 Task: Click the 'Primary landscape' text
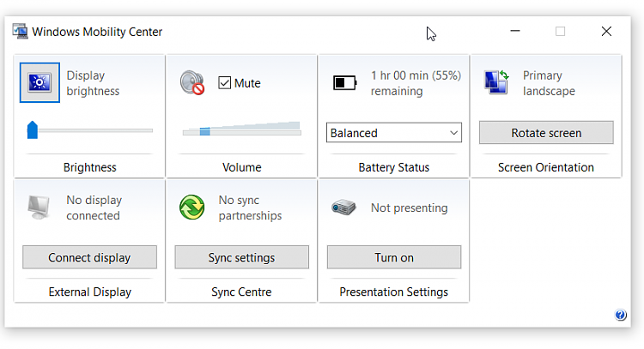(549, 83)
